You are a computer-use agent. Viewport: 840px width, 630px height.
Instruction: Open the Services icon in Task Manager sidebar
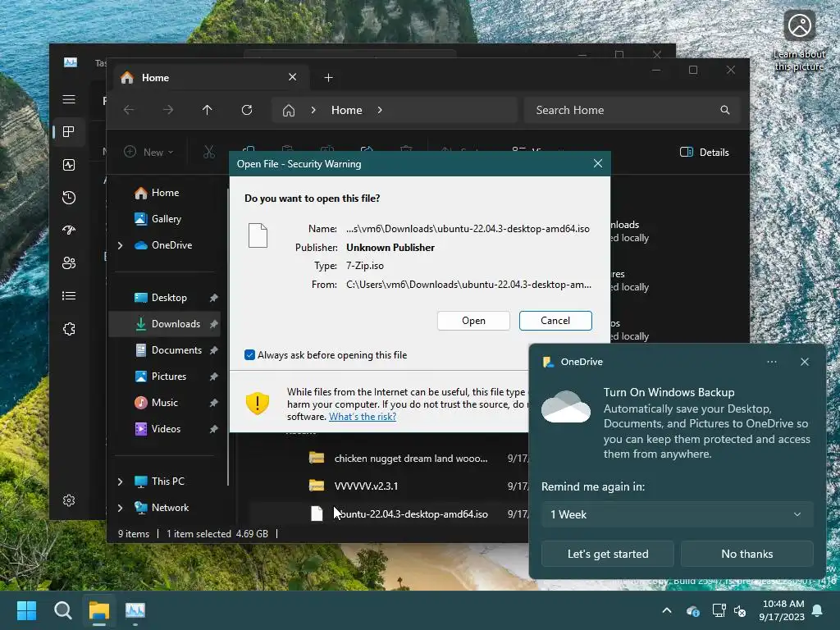69,329
